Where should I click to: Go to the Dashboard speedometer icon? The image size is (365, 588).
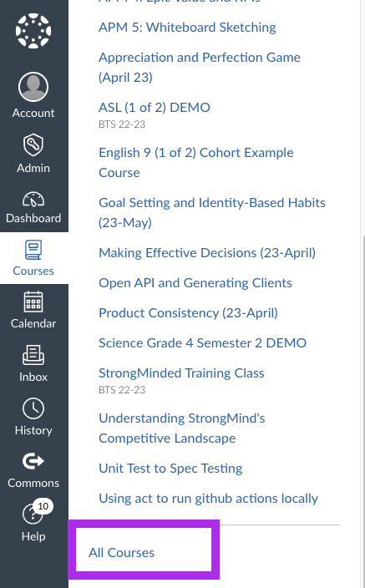click(x=33, y=200)
